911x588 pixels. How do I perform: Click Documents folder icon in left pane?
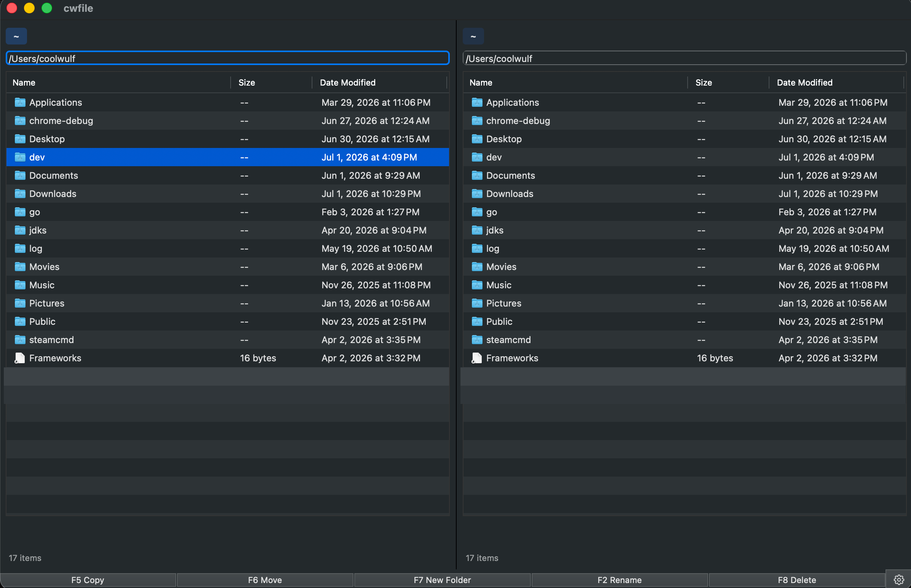click(20, 176)
